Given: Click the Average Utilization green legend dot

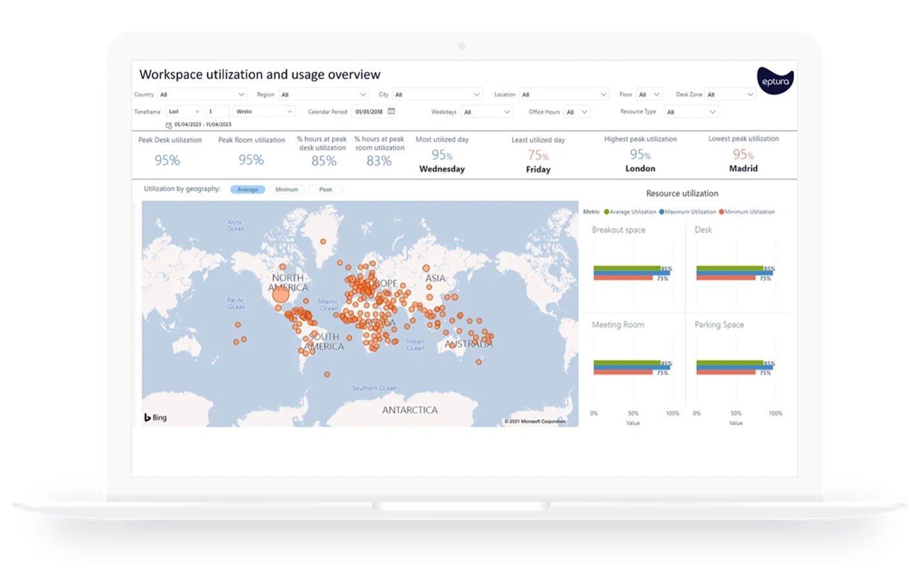Looking at the screenshot, I should point(606,212).
